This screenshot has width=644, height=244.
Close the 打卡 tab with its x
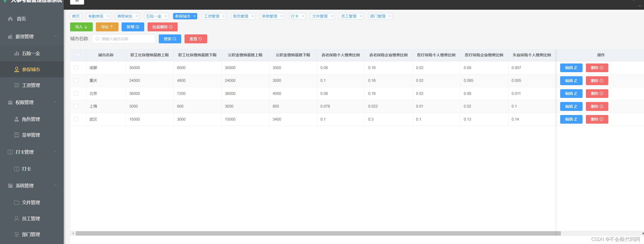point(303,16)
